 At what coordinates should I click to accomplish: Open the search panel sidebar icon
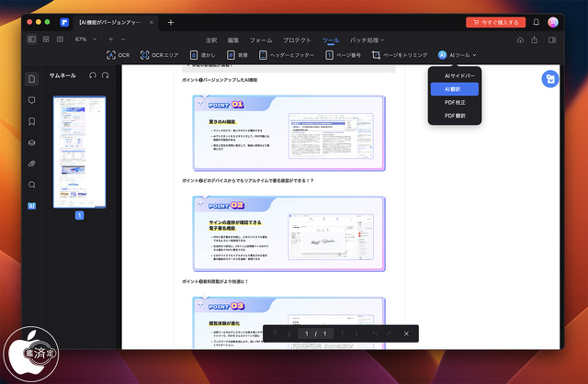[32, 185]
